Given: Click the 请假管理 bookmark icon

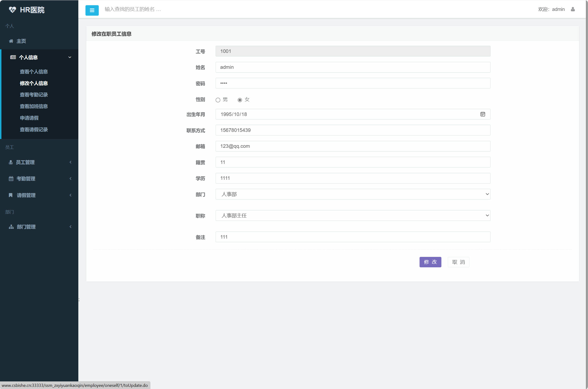Looking at the screenshot, I should 11,195.
